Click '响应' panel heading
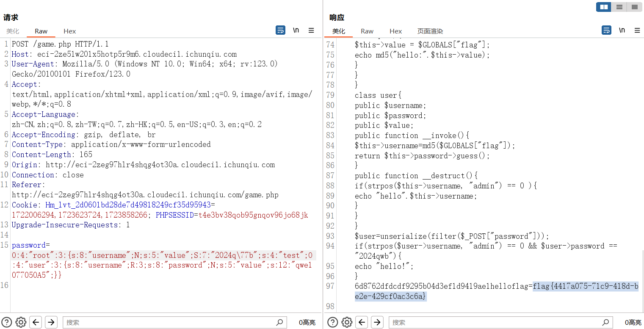This screenshot has height=329, width=644. click(337, 17)
